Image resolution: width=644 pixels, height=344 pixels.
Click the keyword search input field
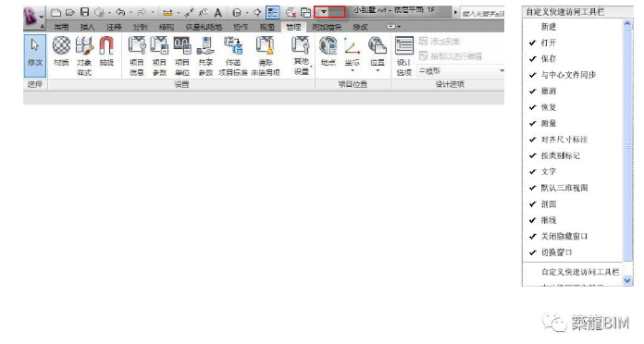pos(483,14)
